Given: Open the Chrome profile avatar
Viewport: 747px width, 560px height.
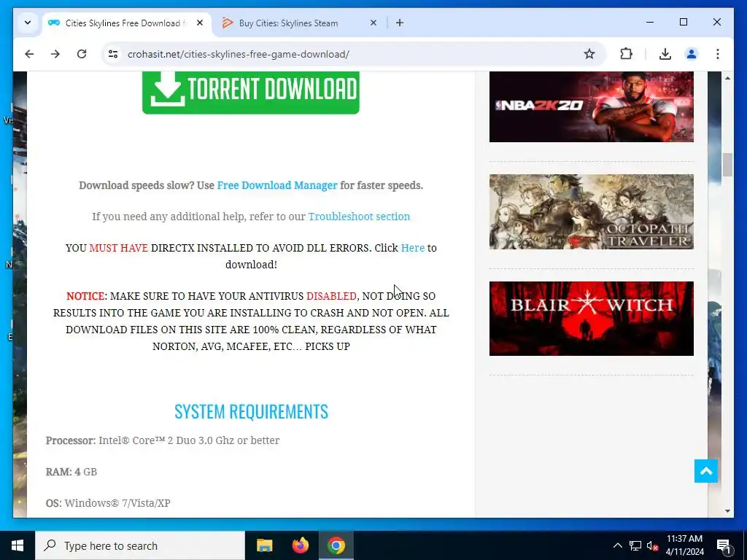Looking at the screenshot, I should (692, 54).
